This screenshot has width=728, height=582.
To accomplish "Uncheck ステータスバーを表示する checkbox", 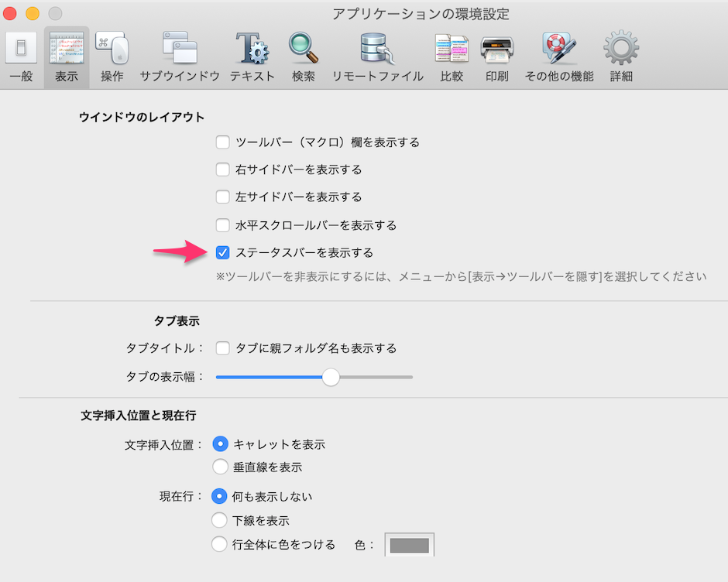I will [222, 252].
